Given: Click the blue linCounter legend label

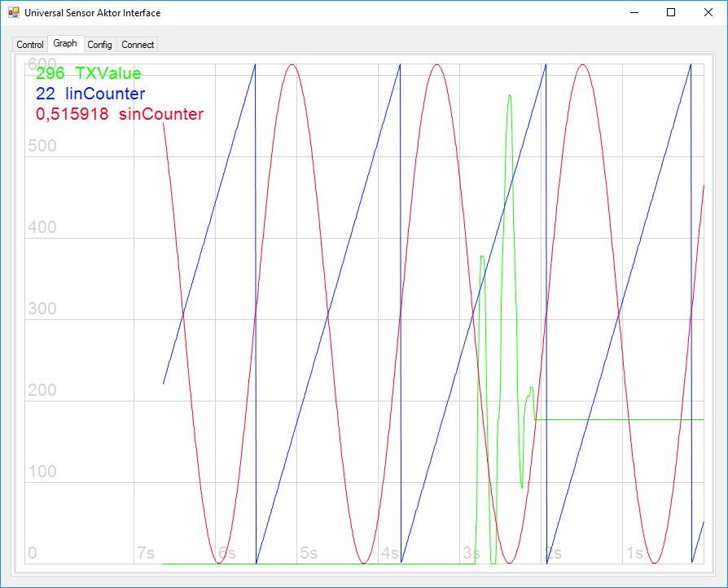Looking at the screenshot, I should click(105, 94).
